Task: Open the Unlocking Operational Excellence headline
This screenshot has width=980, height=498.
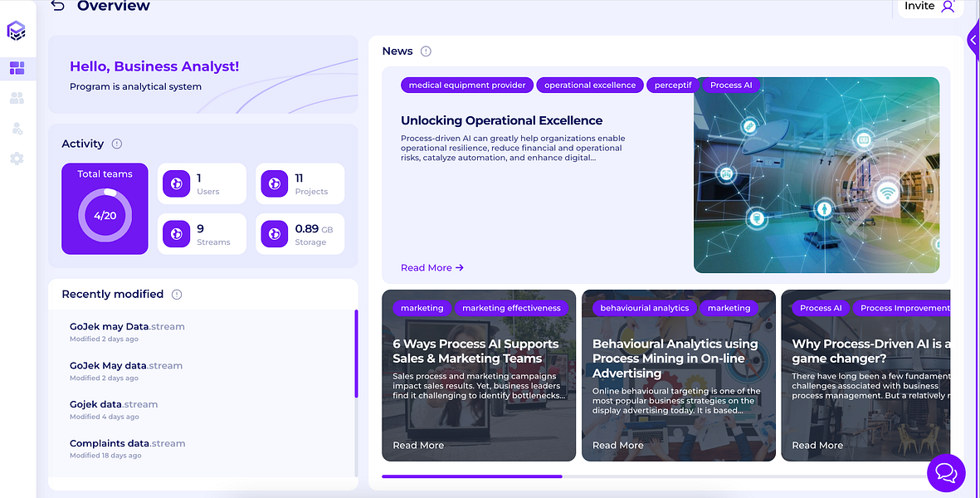Action: pos(502,120)
